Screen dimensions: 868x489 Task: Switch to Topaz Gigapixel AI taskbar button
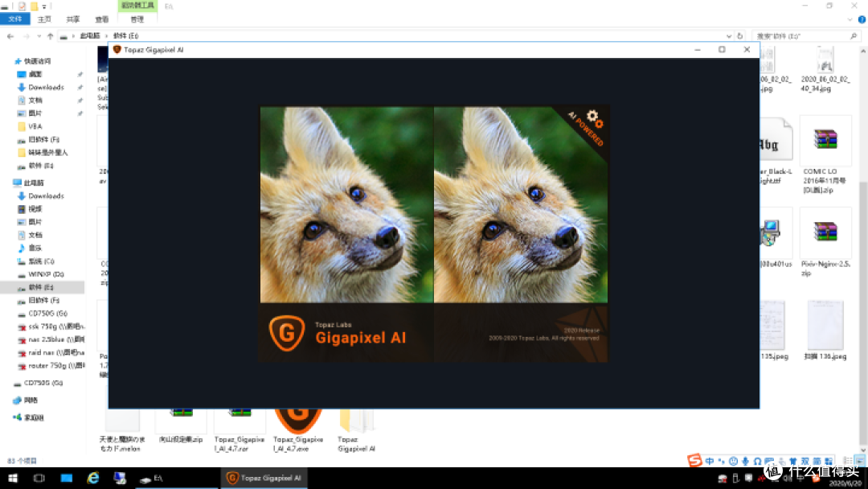pyautogui.click(x=264, y=478)
